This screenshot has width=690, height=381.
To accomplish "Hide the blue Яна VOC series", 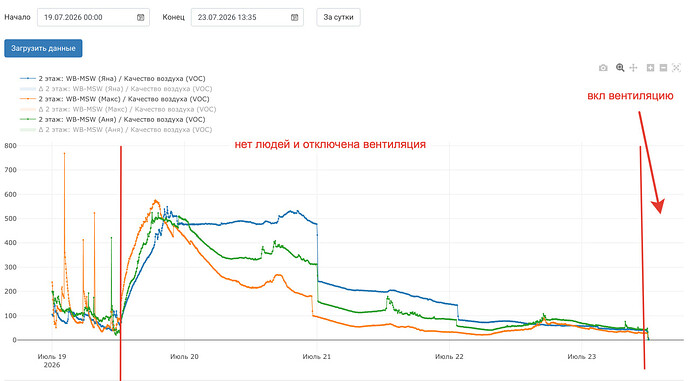I will coord(113,79).
